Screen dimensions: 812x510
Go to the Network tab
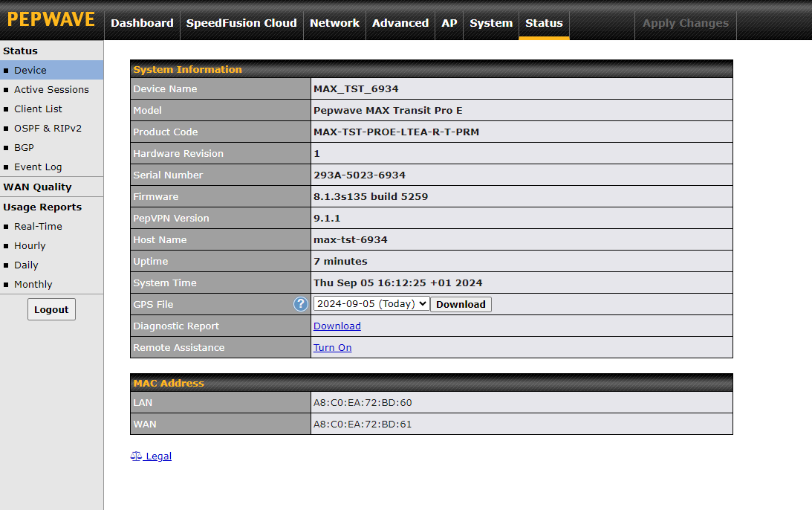[334, 23]
